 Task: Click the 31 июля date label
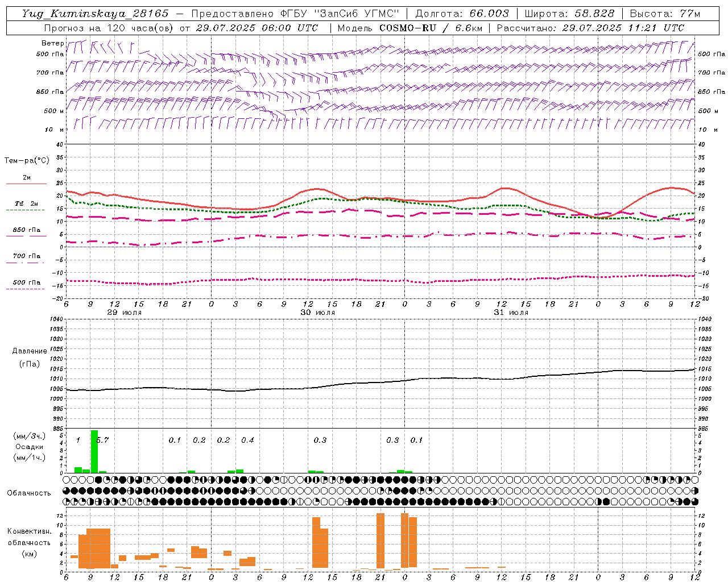pos(511,313)
